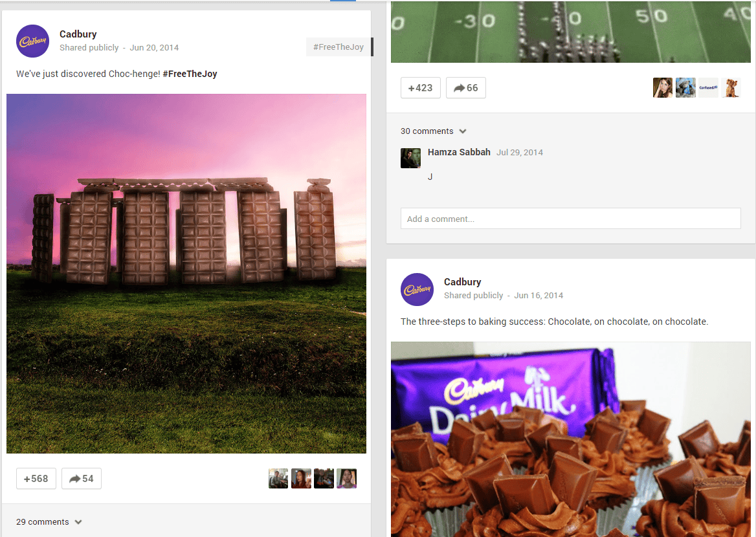Open Hamza Sabbah name link
This screenshot has width=756, height=537.
[x=459, y=152]
